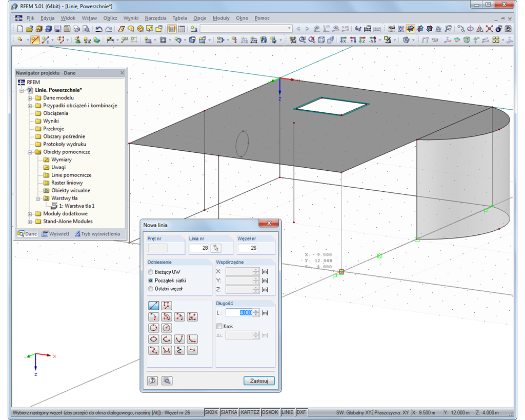Pick the ellipse line type icon
Screen dimensions: 525x420
click(x=154, y=339)
